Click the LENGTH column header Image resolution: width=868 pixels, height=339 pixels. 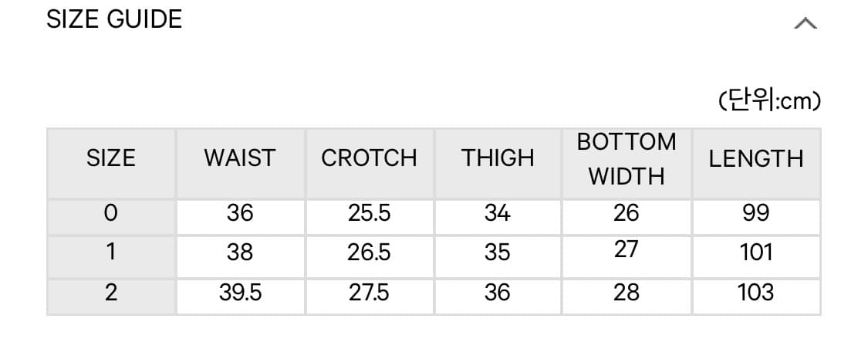point(756,159)
